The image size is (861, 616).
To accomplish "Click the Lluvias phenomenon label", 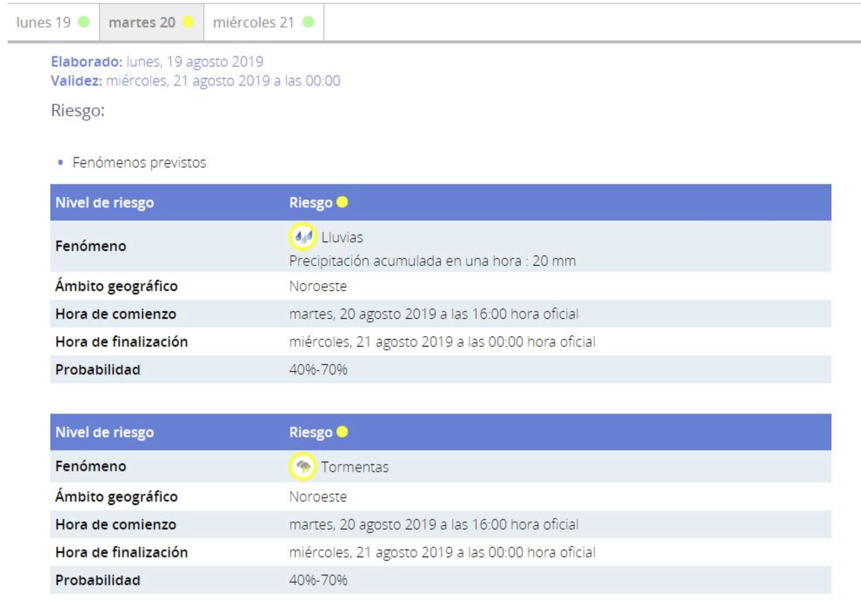I will click(x=342, y=237).
